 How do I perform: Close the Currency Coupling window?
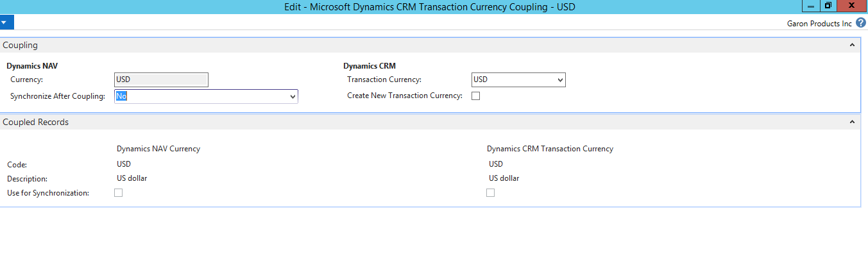851,6
